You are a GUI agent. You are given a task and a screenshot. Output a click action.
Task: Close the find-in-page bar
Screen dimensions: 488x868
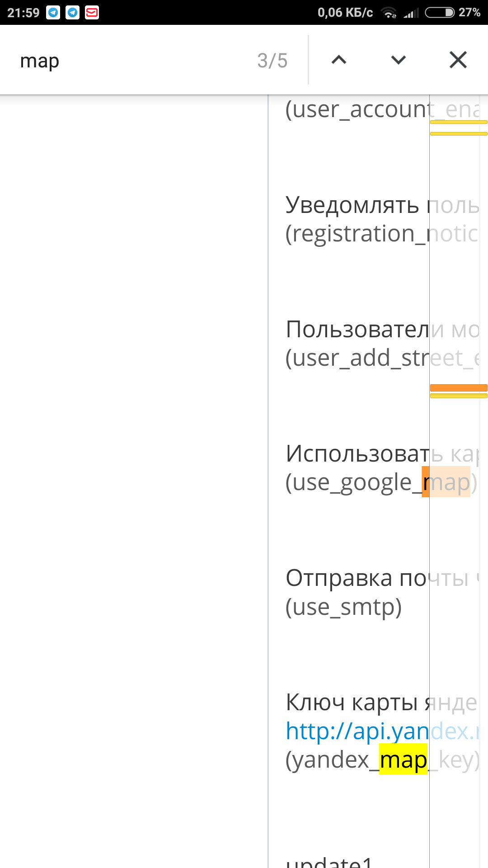458,60
